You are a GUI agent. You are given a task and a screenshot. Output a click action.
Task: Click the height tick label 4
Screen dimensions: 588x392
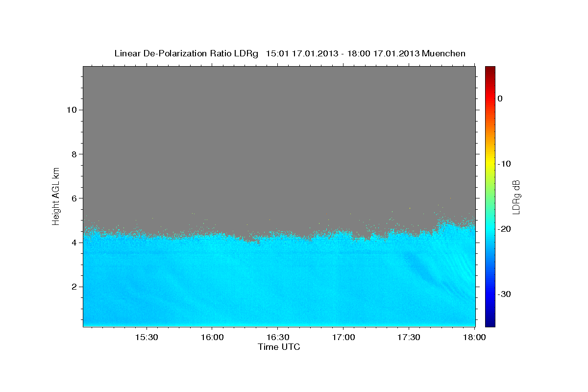[x=73, y=243]
